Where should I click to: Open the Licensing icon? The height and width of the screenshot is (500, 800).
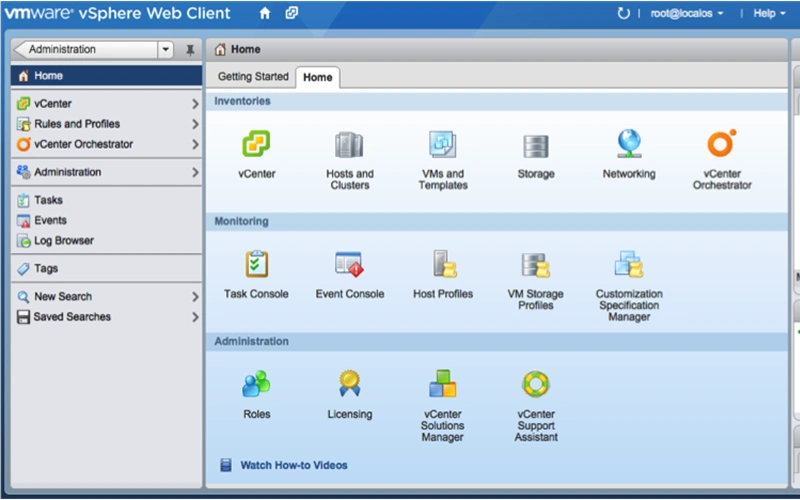point(349,384)
